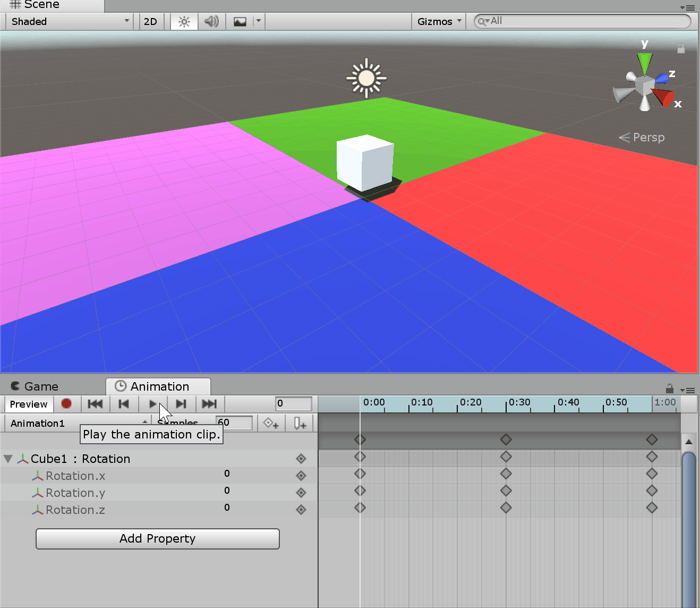Image resolution: width=700 pixels, height=608 pixels.
Task: Click the Play animation clip button
Action: point(152,404)
